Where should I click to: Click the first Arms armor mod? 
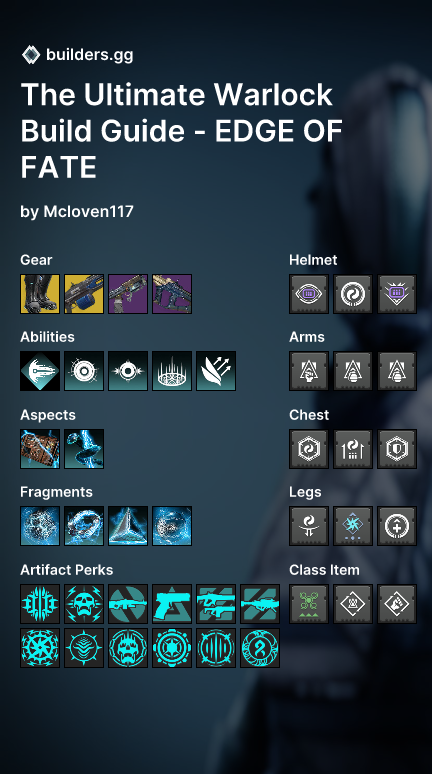click(309, 371)
